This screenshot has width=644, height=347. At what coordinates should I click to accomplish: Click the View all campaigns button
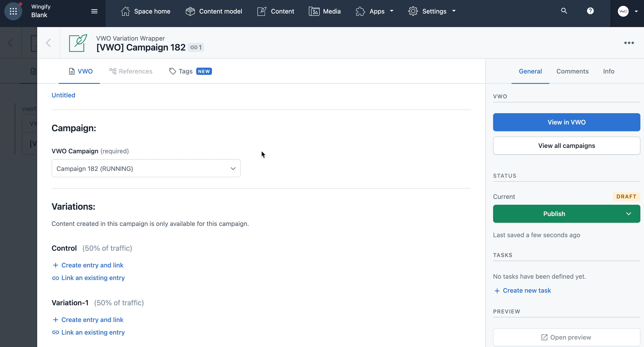point(567,146)
